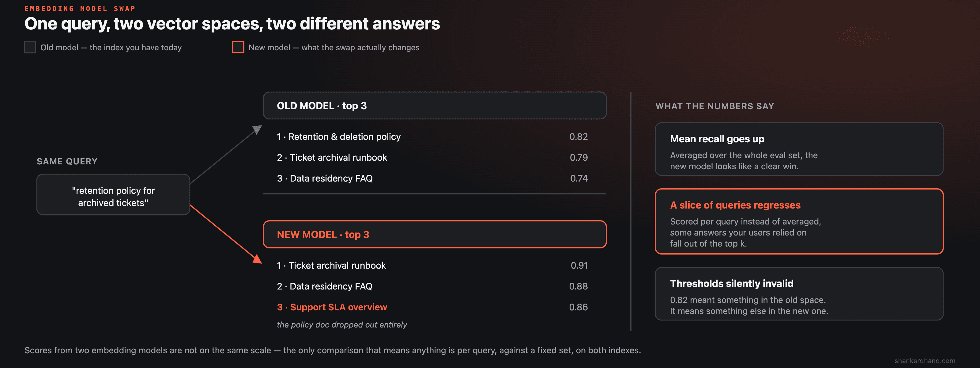This screenshot has height=368, width=980.
Task: Open the Mean recall goes up card
Action: click(799, 149)
